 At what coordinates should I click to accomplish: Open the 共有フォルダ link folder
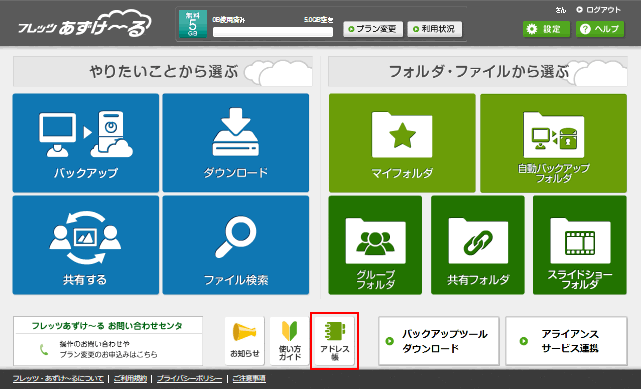click(x=478, y=245)
